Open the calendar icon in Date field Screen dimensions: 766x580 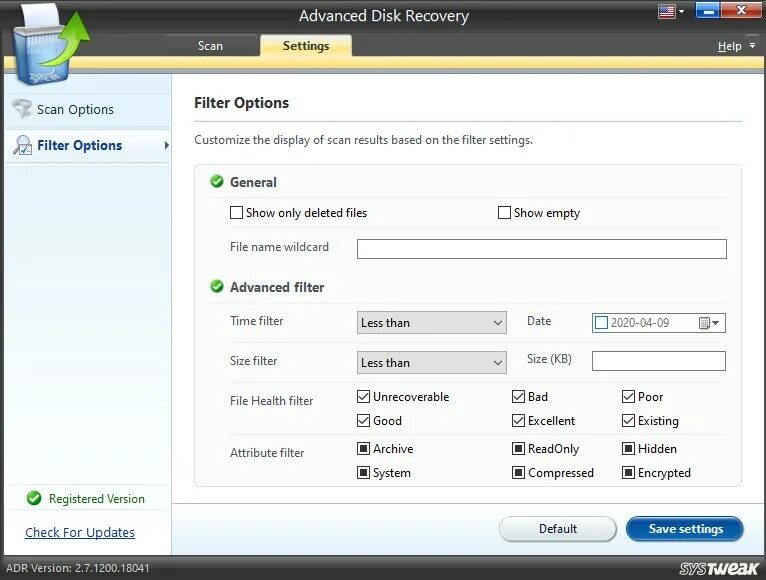[704, 323]
